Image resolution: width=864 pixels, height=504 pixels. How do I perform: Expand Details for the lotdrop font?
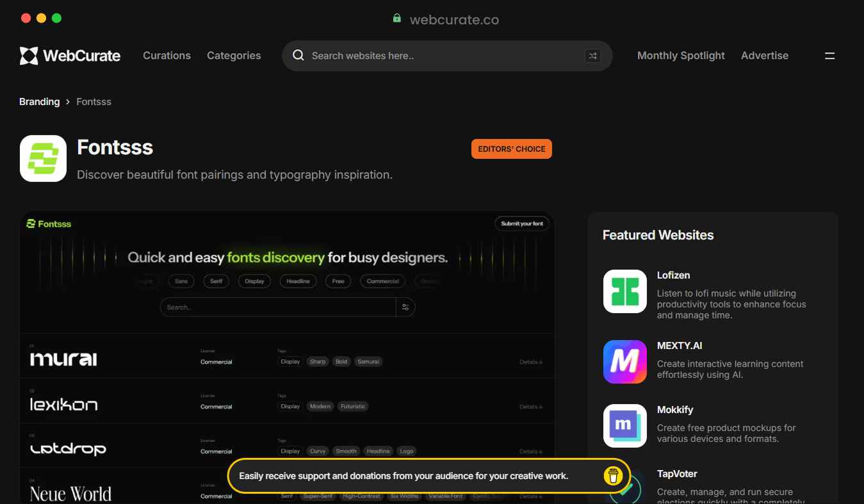(531, 451)
